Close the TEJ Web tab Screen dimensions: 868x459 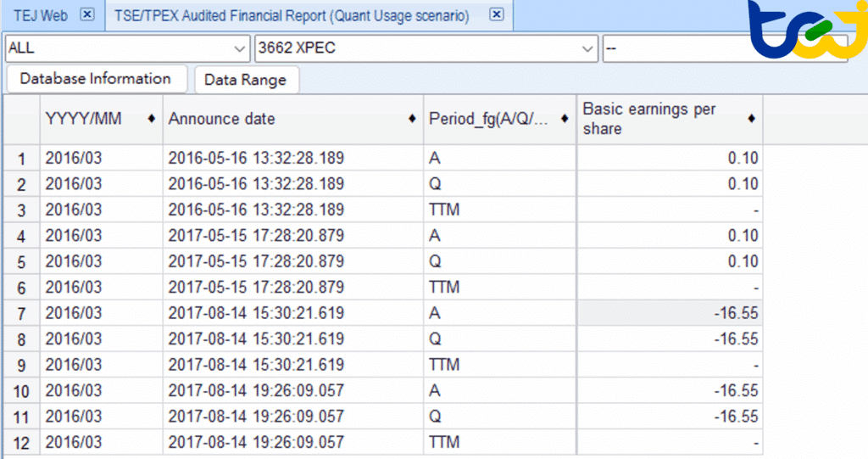coord(86,15)
